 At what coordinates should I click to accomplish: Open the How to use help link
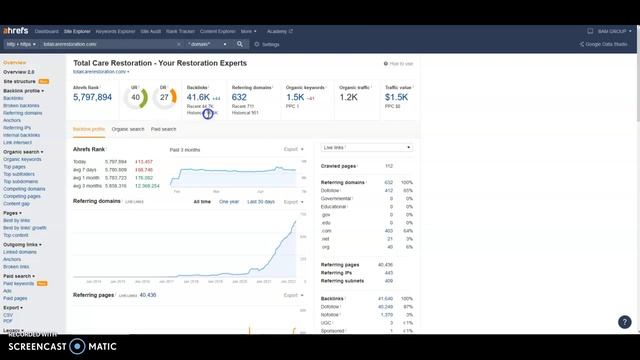pos(398,64)
